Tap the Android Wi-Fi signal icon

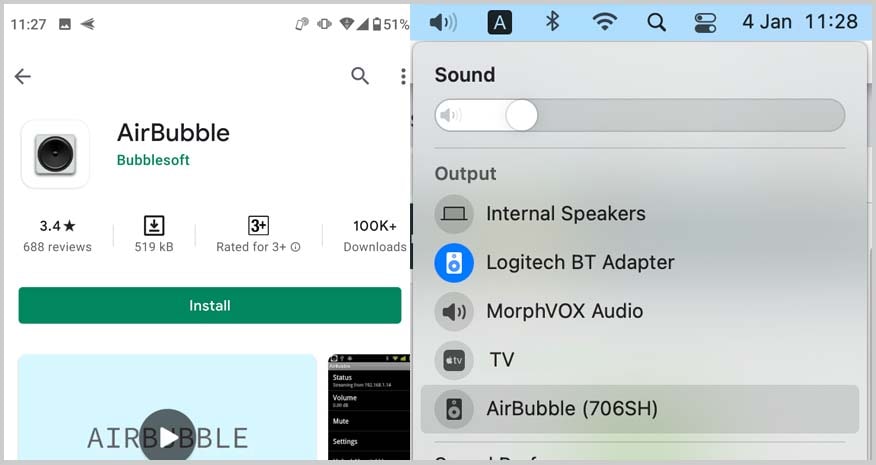pyautogui.click(x=346, y=24)
